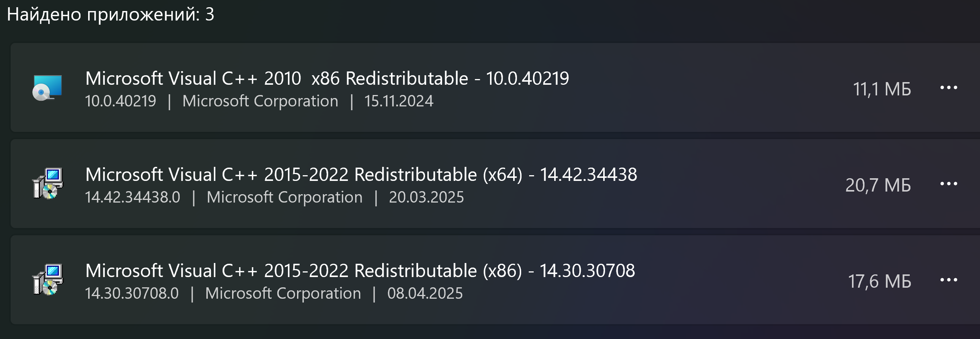
Task: Open three-dots menu for Visual C++ 2010 x86
Action: tap(948, 88)
